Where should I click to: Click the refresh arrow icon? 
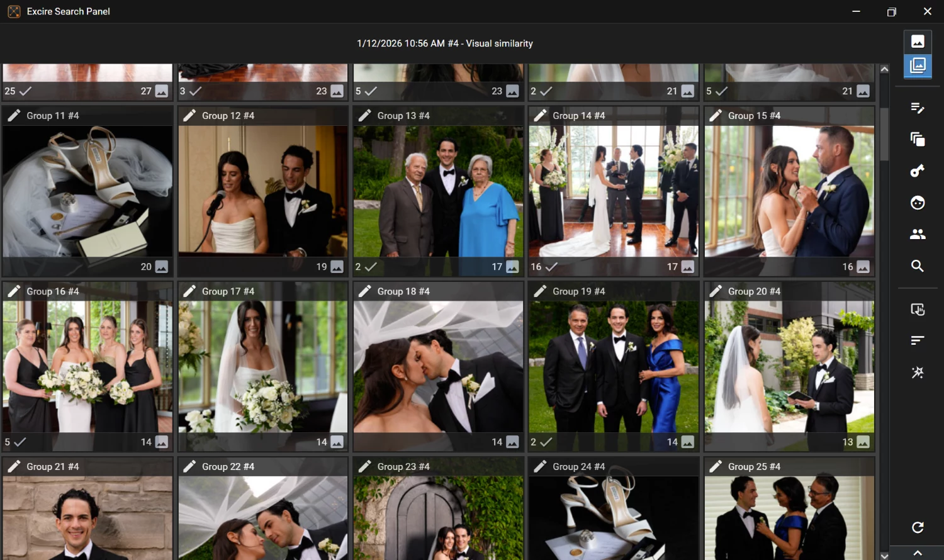pos(918,527)
